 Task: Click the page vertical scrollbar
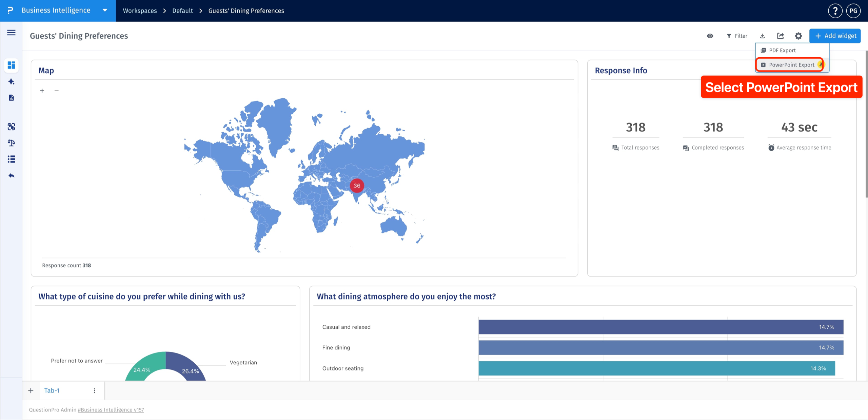pyautogui.click(x=866, y=124)
